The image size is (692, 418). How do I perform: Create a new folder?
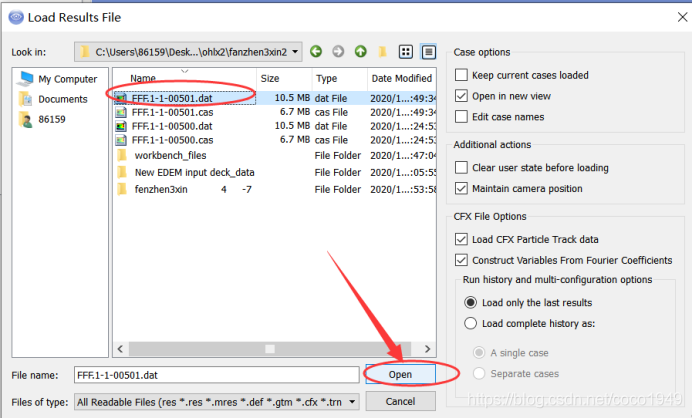(383, 52)
